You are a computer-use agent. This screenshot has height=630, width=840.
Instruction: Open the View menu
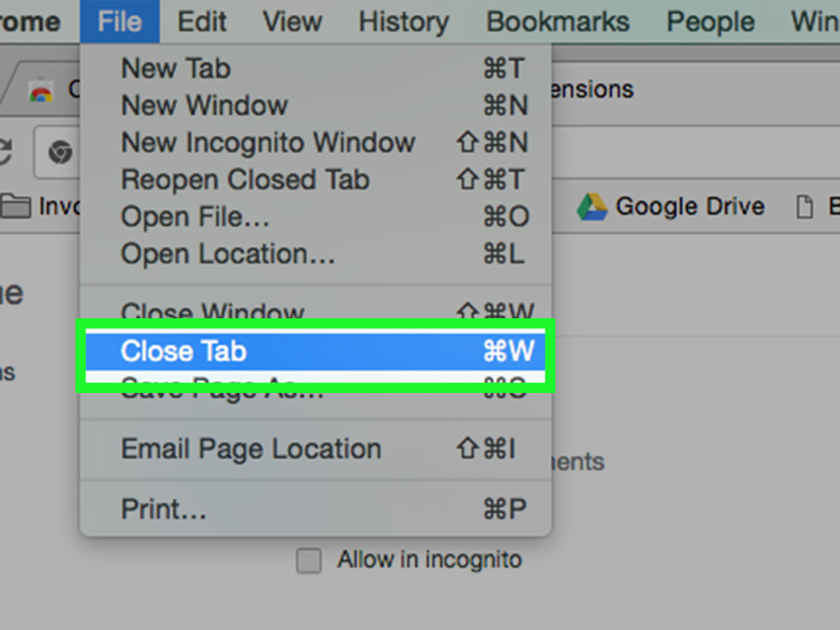click(293, 21)
